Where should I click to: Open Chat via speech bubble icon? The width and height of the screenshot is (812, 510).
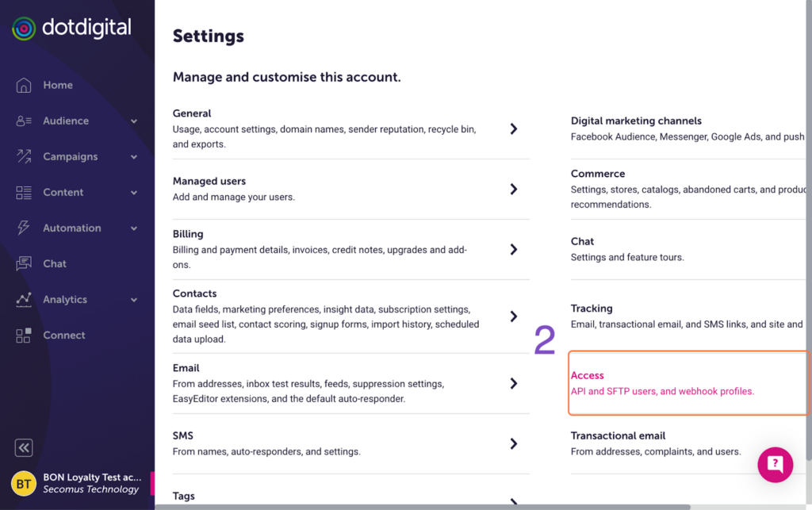pos(24,263)
